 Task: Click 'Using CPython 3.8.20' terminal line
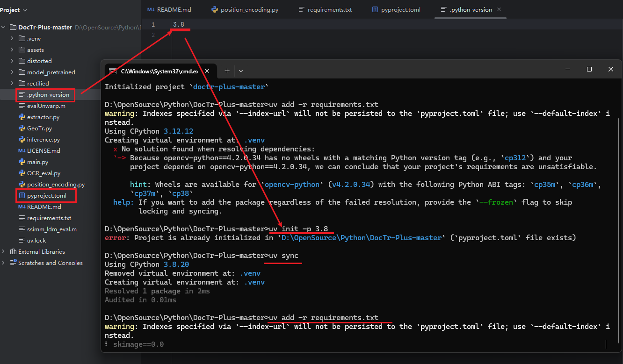coord(147,264)
